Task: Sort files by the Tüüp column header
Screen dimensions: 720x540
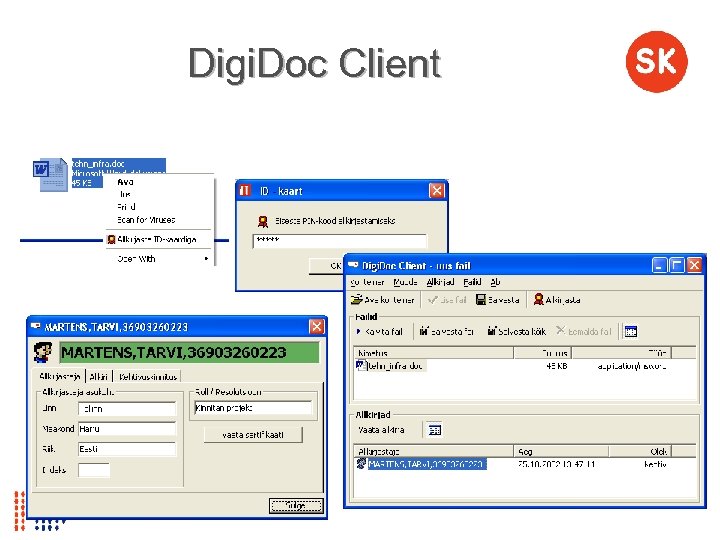Action: 621,353
